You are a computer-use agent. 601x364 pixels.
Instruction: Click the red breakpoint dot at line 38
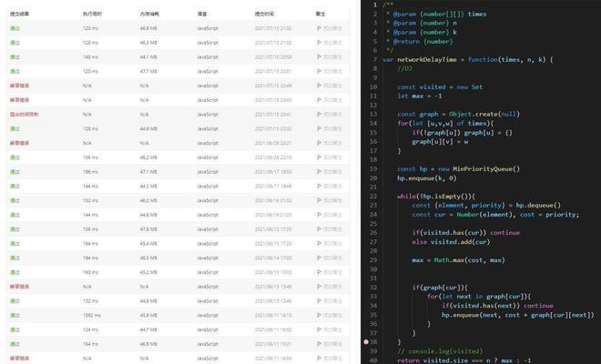(366, 342)
